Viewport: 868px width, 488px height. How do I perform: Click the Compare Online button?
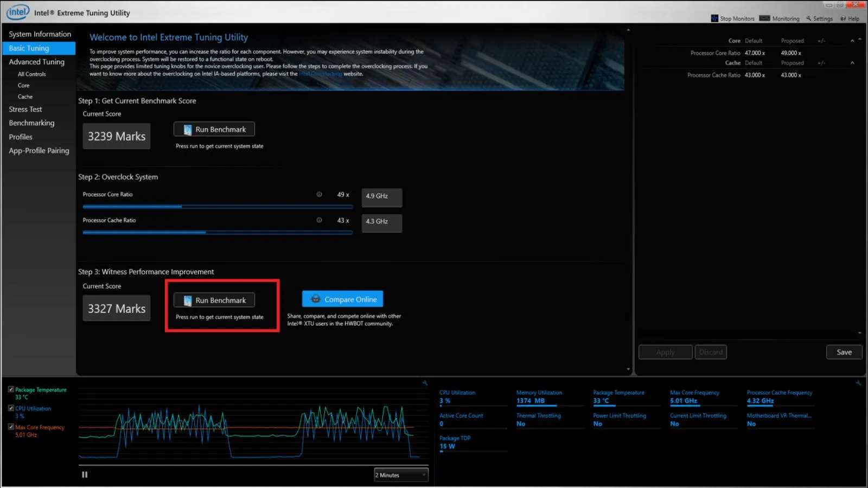tap(343, 299)
